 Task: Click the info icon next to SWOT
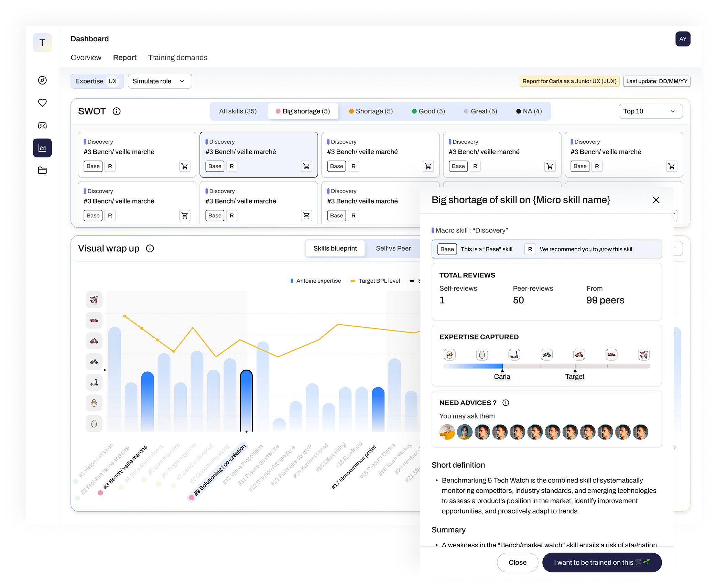[117, 111]
